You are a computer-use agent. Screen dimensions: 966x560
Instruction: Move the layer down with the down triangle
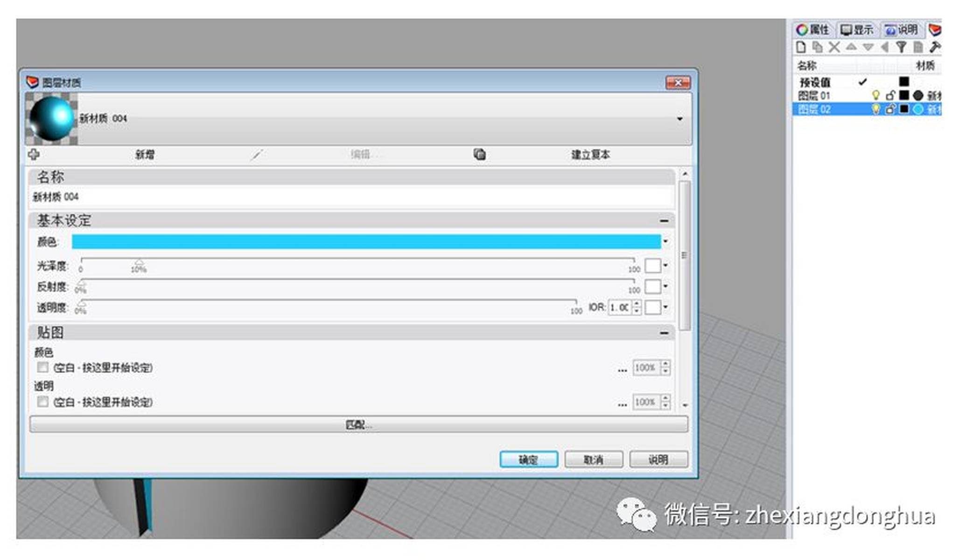(868, 47)
